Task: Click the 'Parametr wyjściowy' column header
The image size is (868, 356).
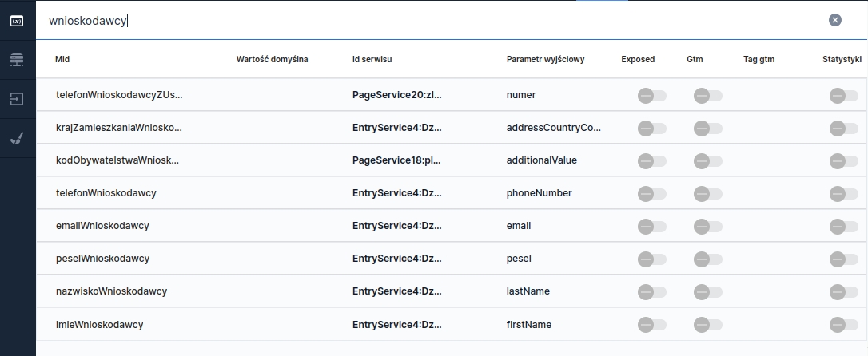Action: (545, 59)
